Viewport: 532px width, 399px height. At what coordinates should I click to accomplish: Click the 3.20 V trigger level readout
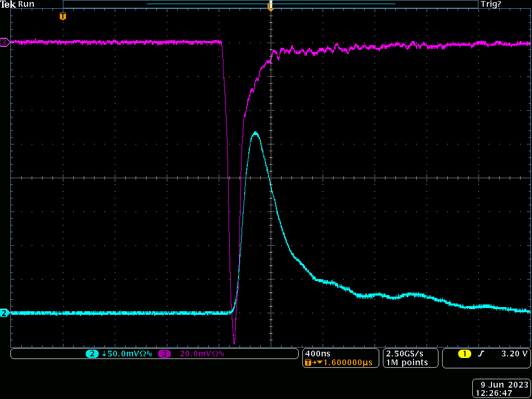pyautogui.click(x=514, y=354)
